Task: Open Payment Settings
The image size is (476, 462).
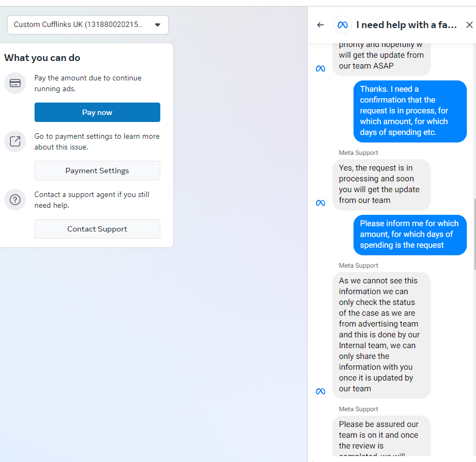Action: point(97,170)
